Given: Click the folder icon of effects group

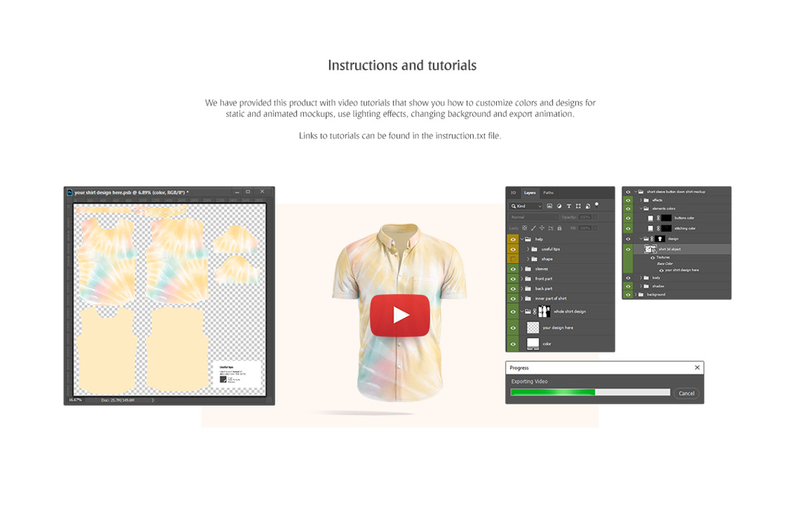Looking at the screenshot, I should click(x=646, y=200).
